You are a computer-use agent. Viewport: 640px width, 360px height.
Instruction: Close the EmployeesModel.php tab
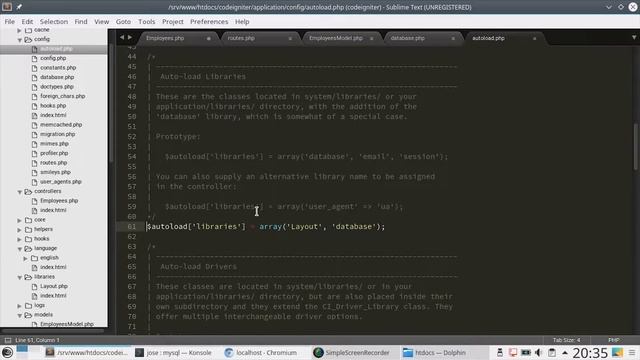[x=371, y=38]
